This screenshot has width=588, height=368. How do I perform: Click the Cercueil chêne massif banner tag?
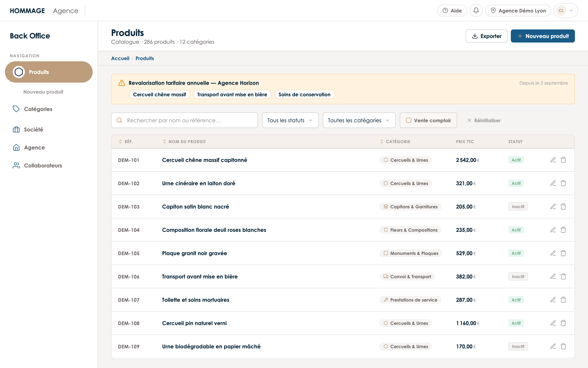pyautogui.click(x=159, y=94)
